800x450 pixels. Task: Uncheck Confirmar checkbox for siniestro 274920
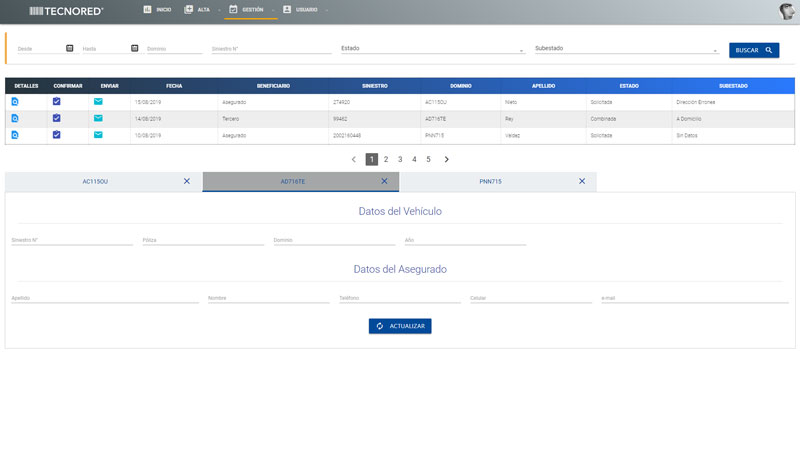[x=57, y=102]
